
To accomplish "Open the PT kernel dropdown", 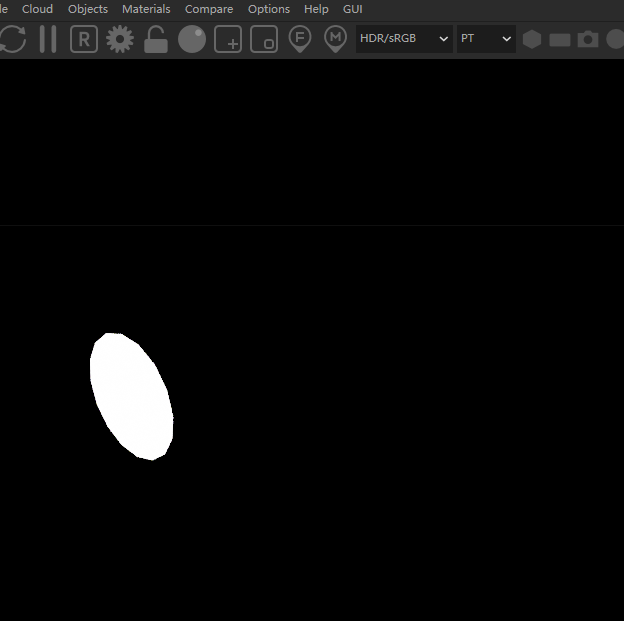I will [486, 39].
